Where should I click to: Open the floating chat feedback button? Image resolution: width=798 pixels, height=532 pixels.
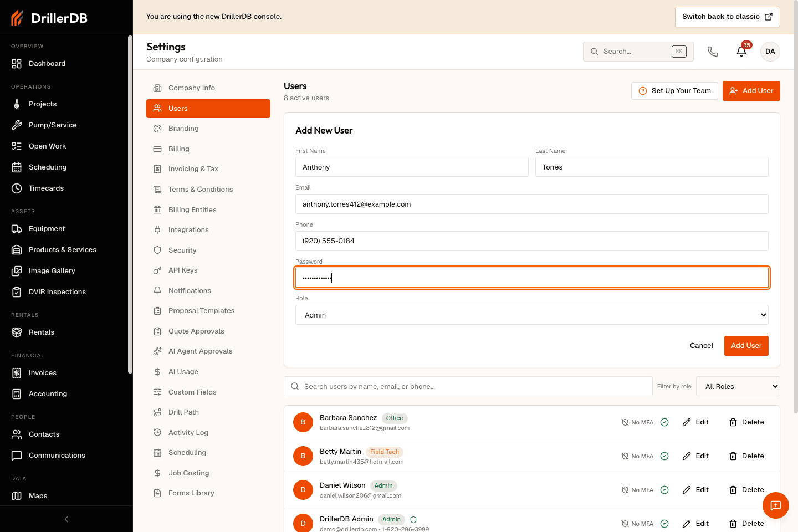tap(776, 505)
